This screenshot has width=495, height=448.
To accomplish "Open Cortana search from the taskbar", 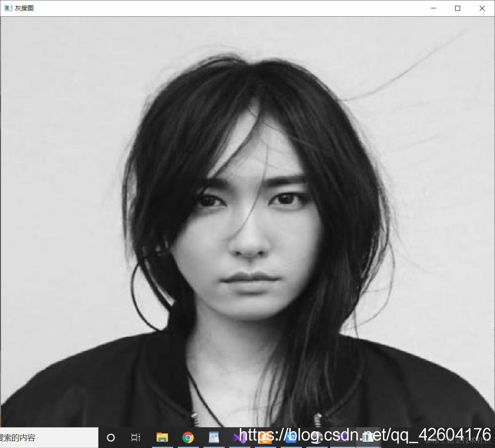I will tap(110, 437).
